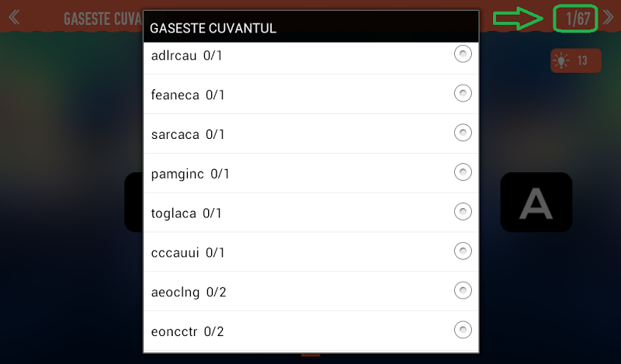This screenshot has width=621, height=364.
Task: Select the feaneca radio button
Action: point(463,93)
